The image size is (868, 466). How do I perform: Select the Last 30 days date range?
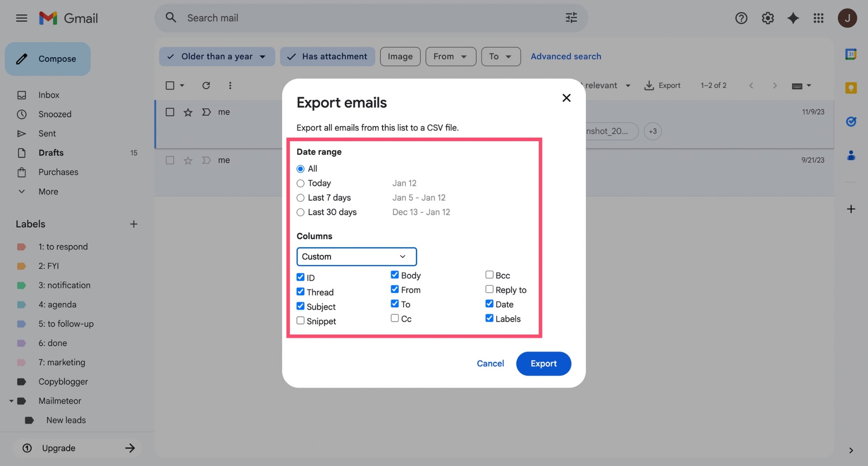click(x=300, y=212)
